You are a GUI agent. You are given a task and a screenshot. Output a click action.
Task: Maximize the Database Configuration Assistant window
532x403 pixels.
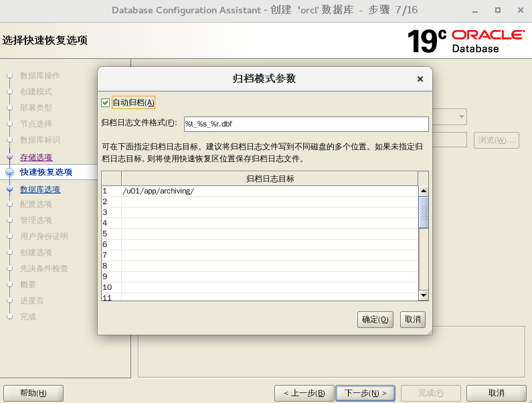point(497,11)
